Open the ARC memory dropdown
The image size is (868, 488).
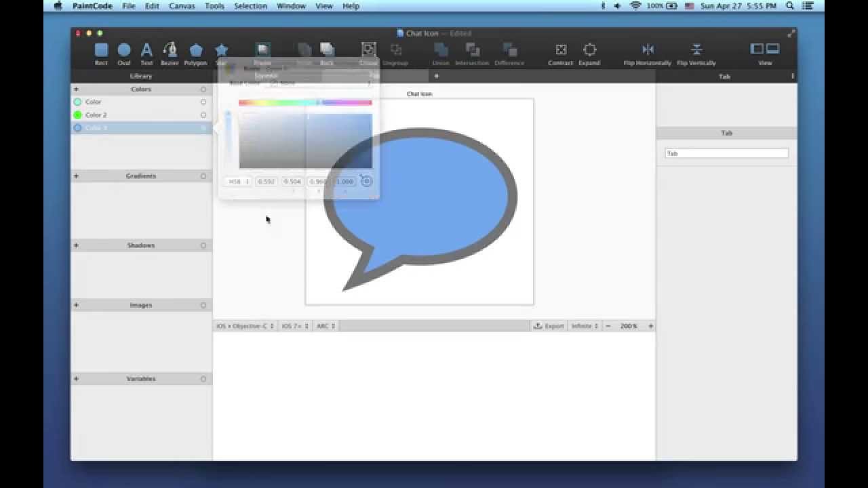point(326,326)
